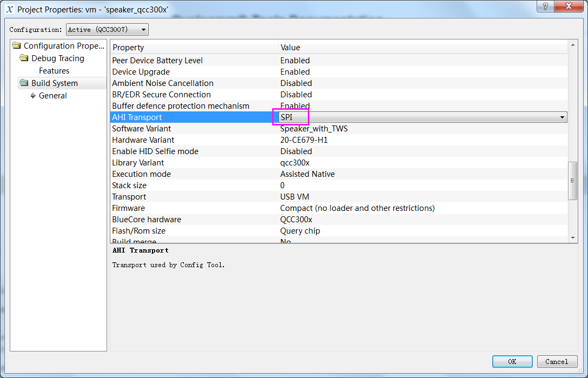Click the Speaker_with_TWS value

314,129
